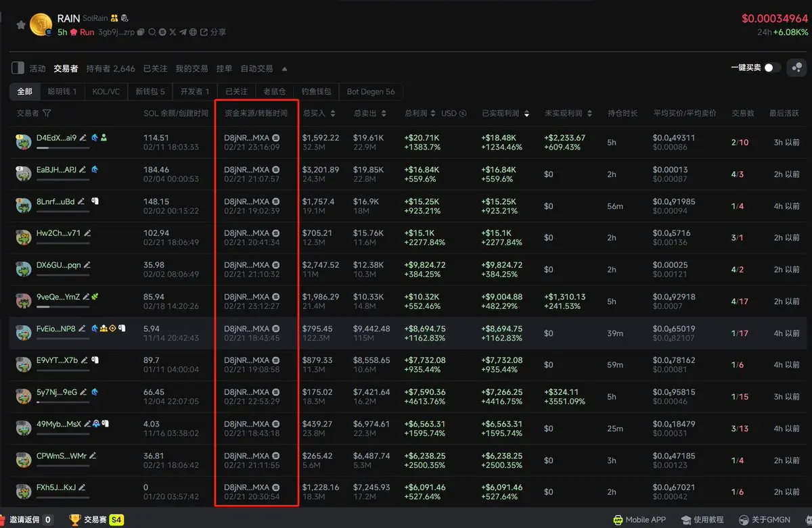Viewport: 812px width, 528px height.
Task: Click 邀请返佣 in the footer
Action: [25, 520]
